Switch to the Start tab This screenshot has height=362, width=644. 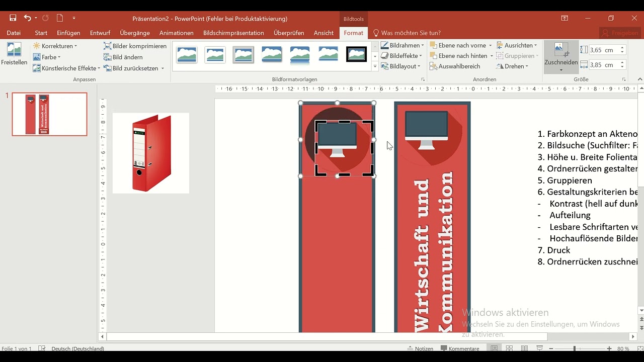(41, 33)
